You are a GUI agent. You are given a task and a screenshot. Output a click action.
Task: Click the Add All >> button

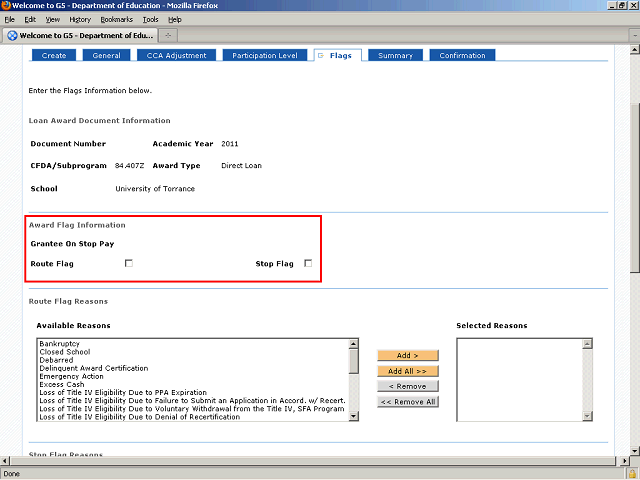click(x=408, y=371)
